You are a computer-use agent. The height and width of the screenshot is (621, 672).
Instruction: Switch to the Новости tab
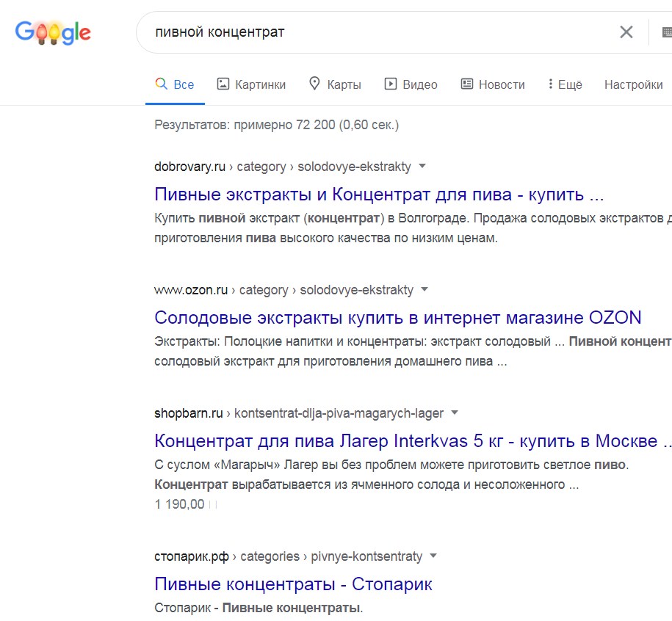click(493, 84)
